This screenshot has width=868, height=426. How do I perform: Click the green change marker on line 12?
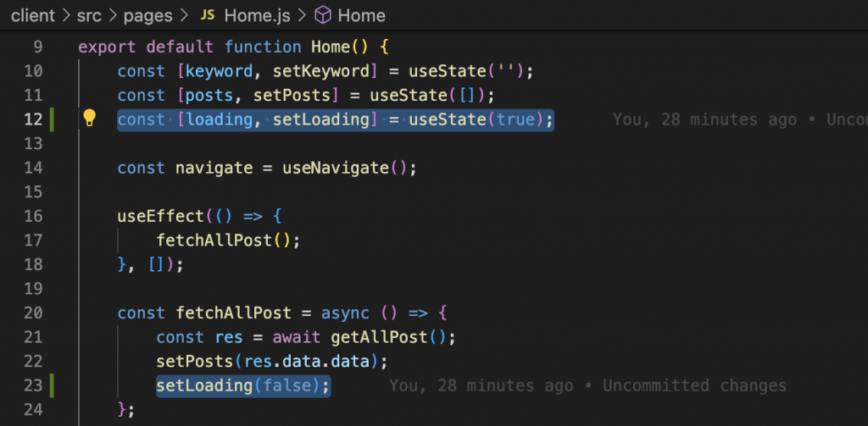tap(53, 119)
